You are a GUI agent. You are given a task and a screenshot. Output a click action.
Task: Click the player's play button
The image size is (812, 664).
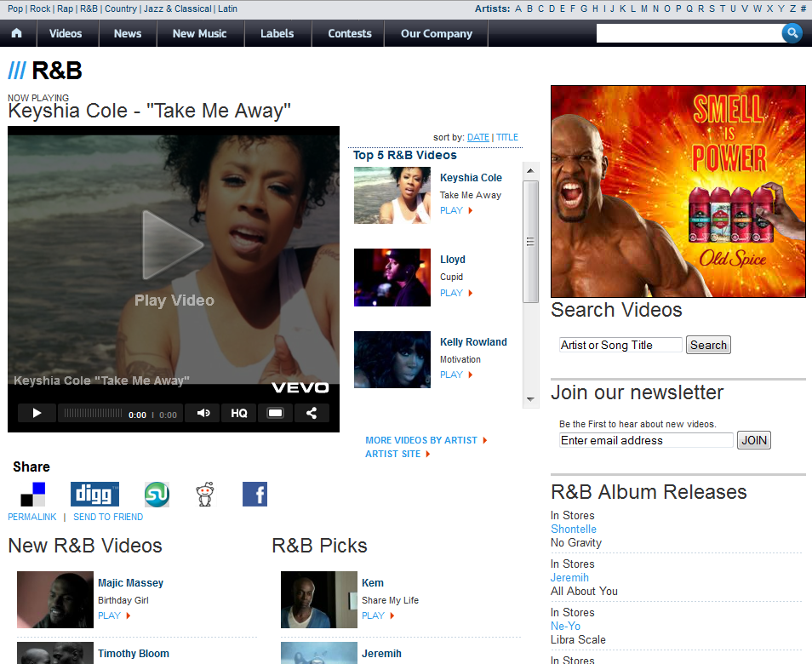(x=37, y=414)
